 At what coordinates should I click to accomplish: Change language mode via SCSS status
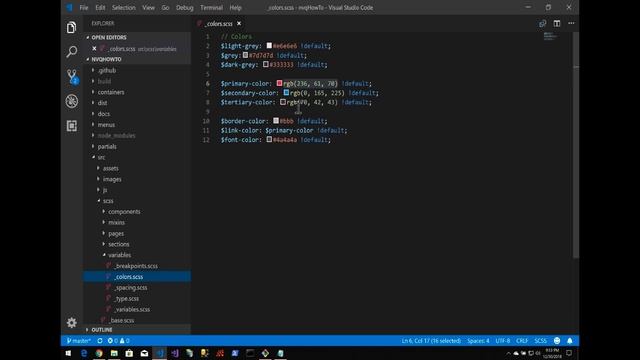click(x=540, y=341)
